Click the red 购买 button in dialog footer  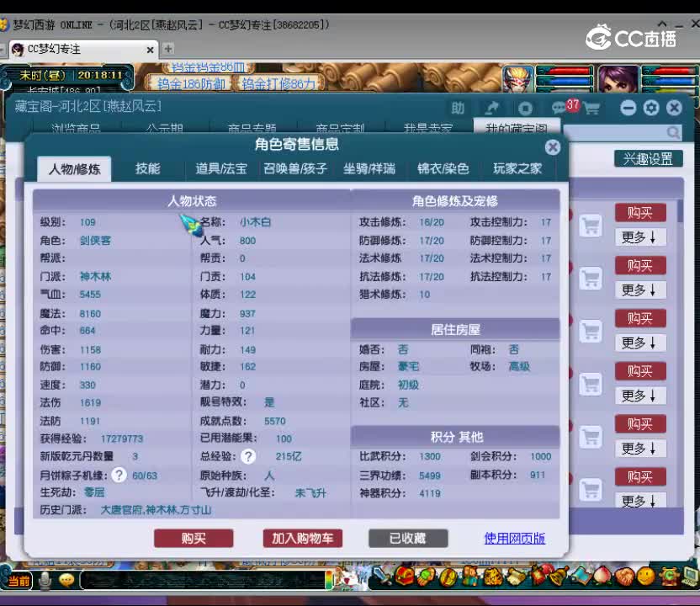tap(194, 538)
